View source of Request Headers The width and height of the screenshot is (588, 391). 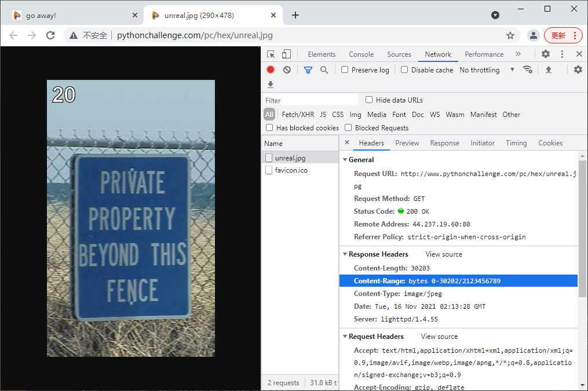pos(439,337)
